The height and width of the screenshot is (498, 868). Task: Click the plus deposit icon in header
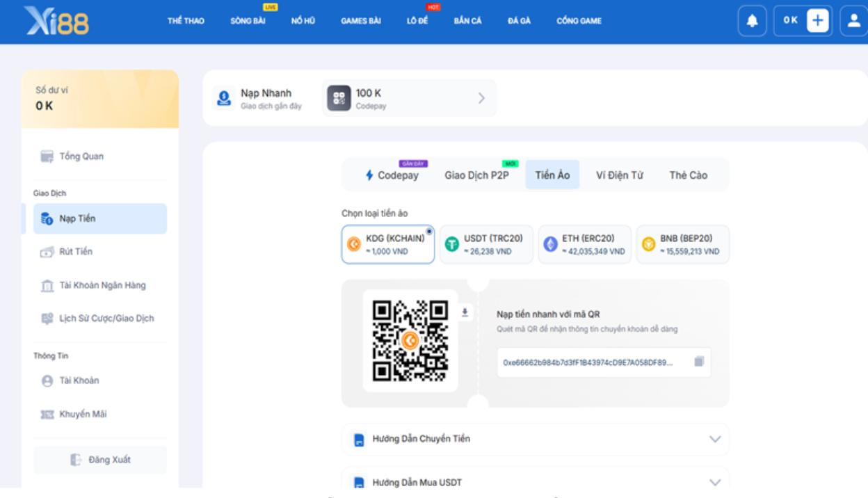[x=818, y=21]
